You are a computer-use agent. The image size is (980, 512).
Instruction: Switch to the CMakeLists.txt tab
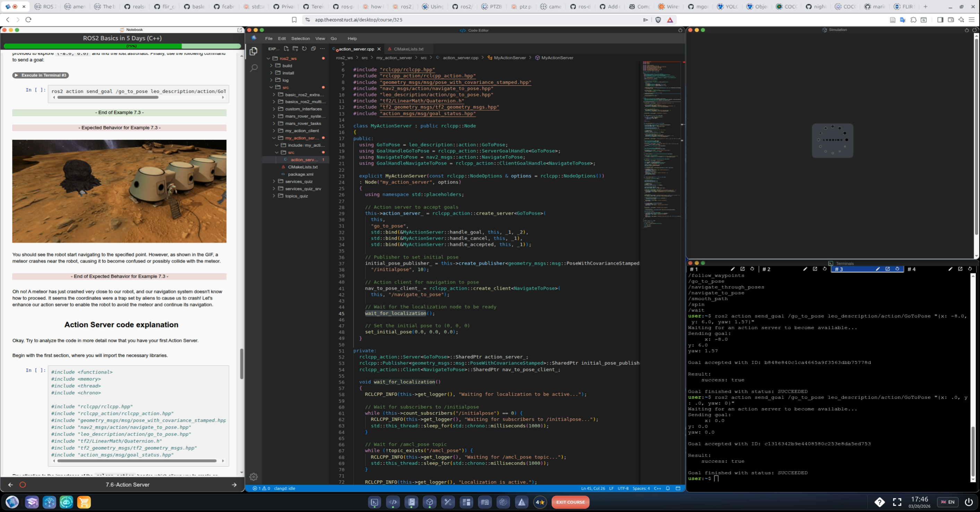pyautogui.click(x=408, y=49)
